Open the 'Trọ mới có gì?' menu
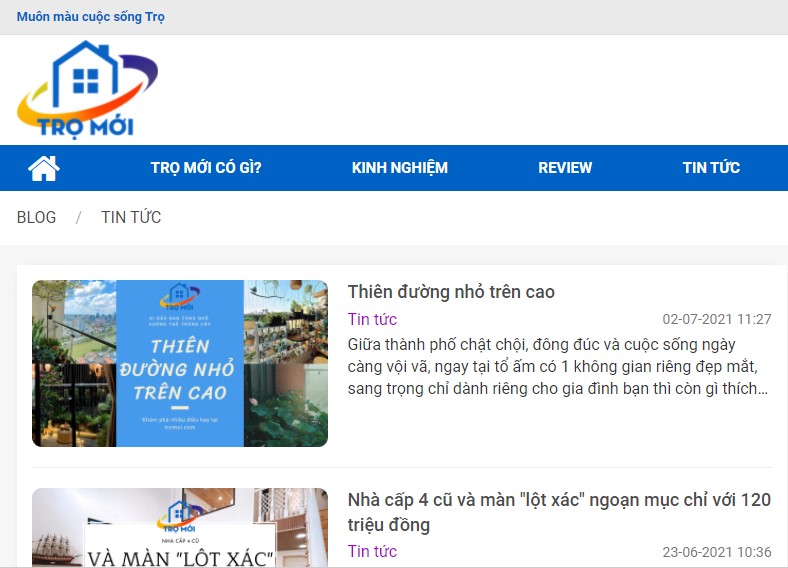The height and width of the screenshot is (568, 788). 206,168
